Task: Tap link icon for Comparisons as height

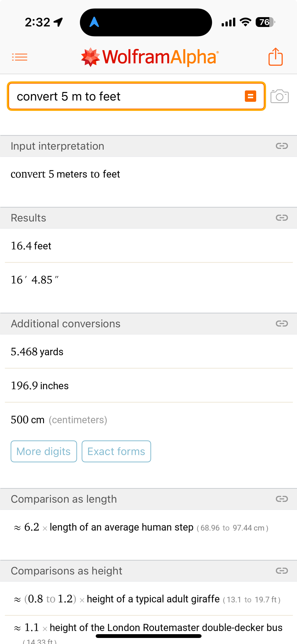Action: pyautogui.click(x=282, y=571)
